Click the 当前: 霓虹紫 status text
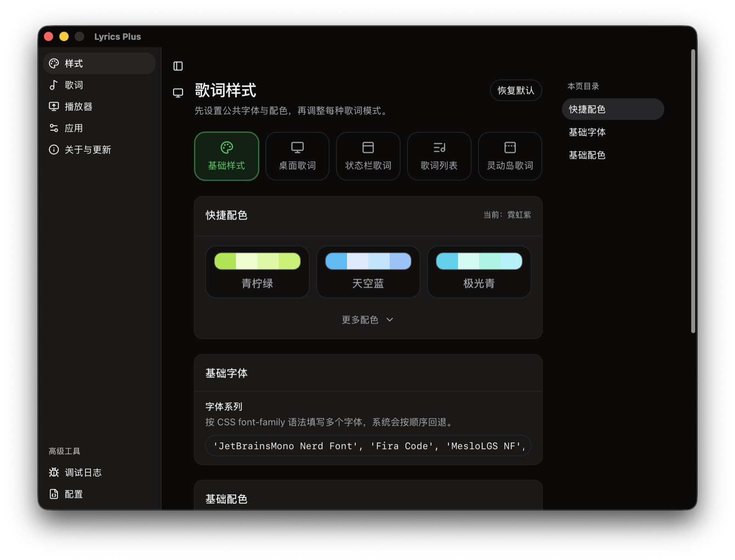This screenshot has height=560, width=735. [507, 215]
